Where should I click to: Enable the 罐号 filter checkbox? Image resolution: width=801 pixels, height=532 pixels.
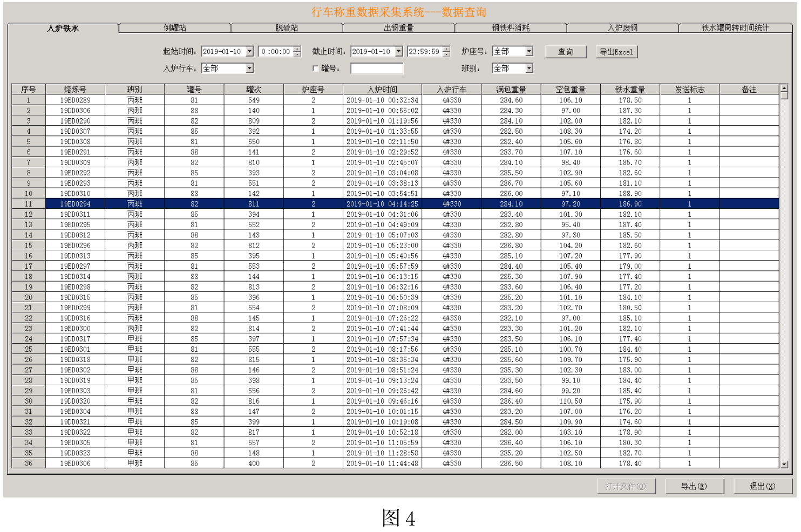(316, 69)
